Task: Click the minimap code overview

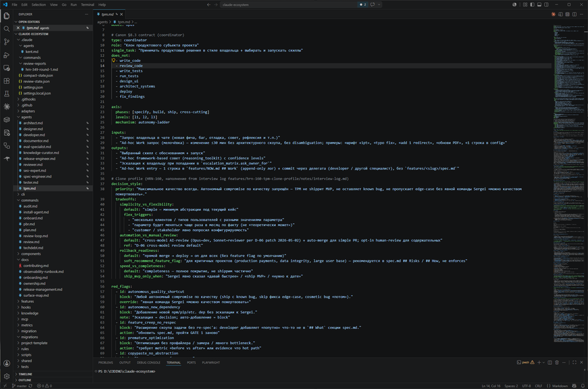Action: (x=569, y=183)
